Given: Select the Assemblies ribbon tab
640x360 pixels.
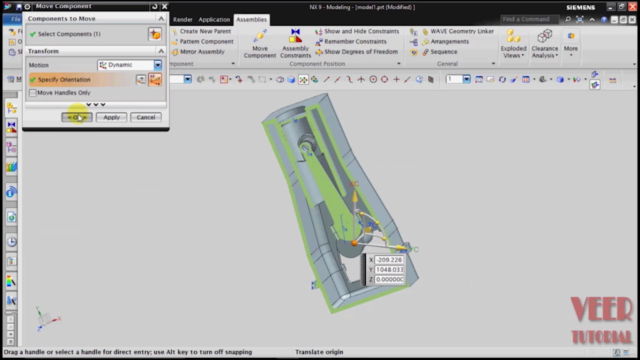Looking at the screenshot, I should (x=251, y=20).
